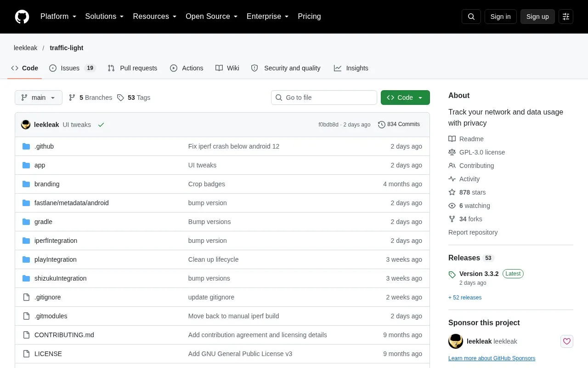This screenshot has width=588, height=368.
Task: Click the Go to file search field
Action: click(324, 98)
